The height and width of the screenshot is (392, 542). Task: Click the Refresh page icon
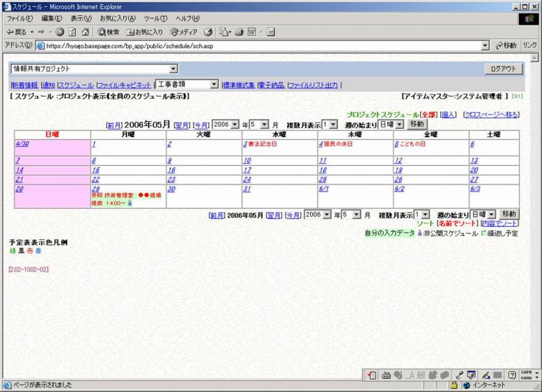pos(73,32)
